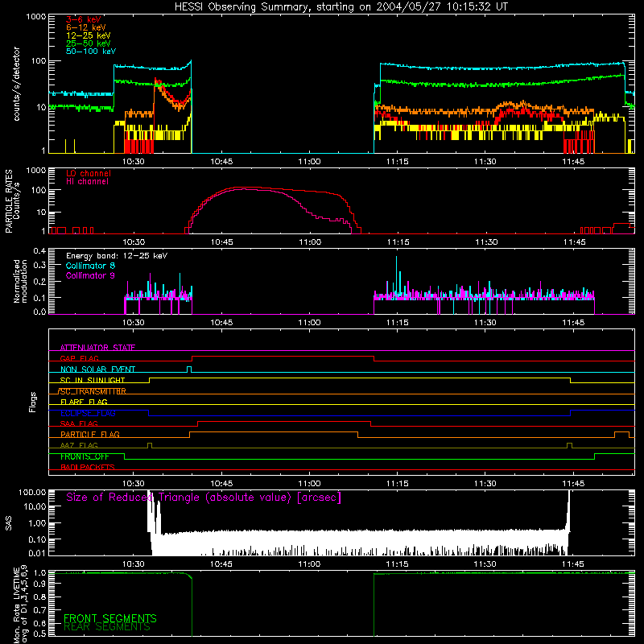
Task: Click the SAA_FLAG label
Action: coord(79,423)
